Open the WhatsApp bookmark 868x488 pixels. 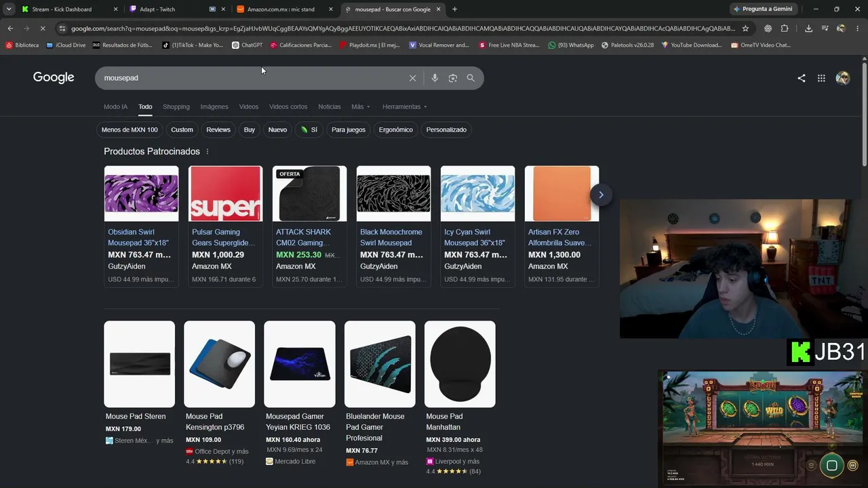click(571, 45)
